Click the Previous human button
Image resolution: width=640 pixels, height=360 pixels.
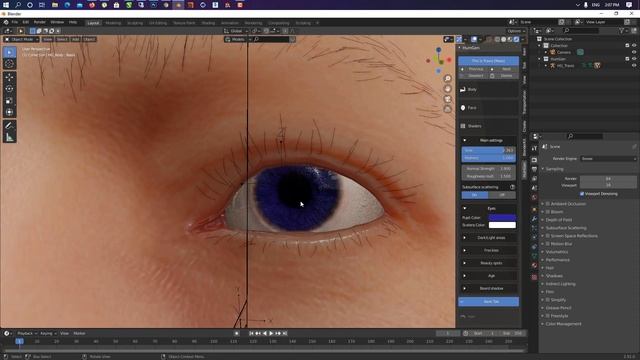click(x=474, y=69)
